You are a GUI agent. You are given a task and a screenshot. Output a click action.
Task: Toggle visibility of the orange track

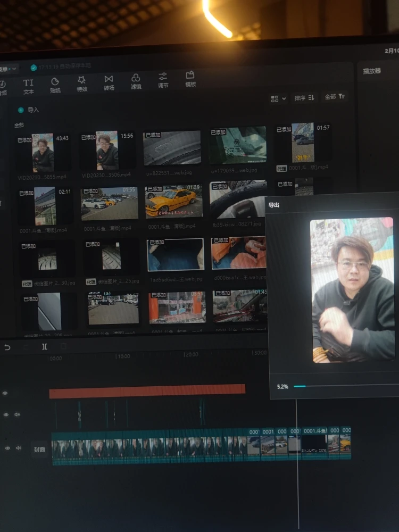pyautogui.click(x=5, y=393)
